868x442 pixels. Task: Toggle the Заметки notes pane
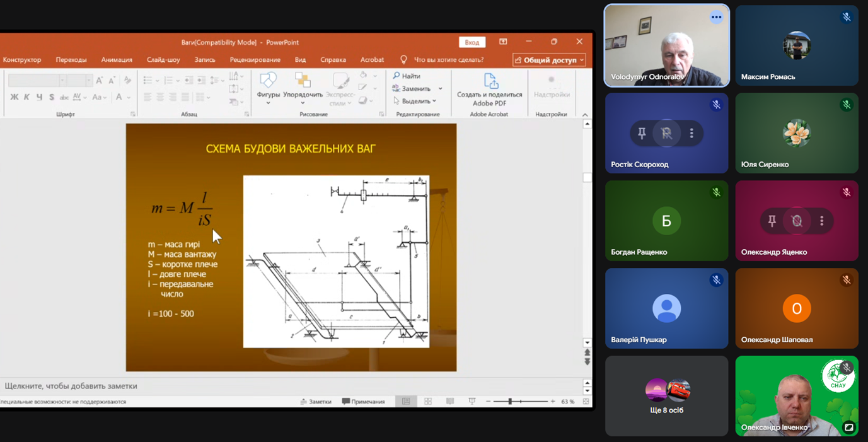point(316,402)
